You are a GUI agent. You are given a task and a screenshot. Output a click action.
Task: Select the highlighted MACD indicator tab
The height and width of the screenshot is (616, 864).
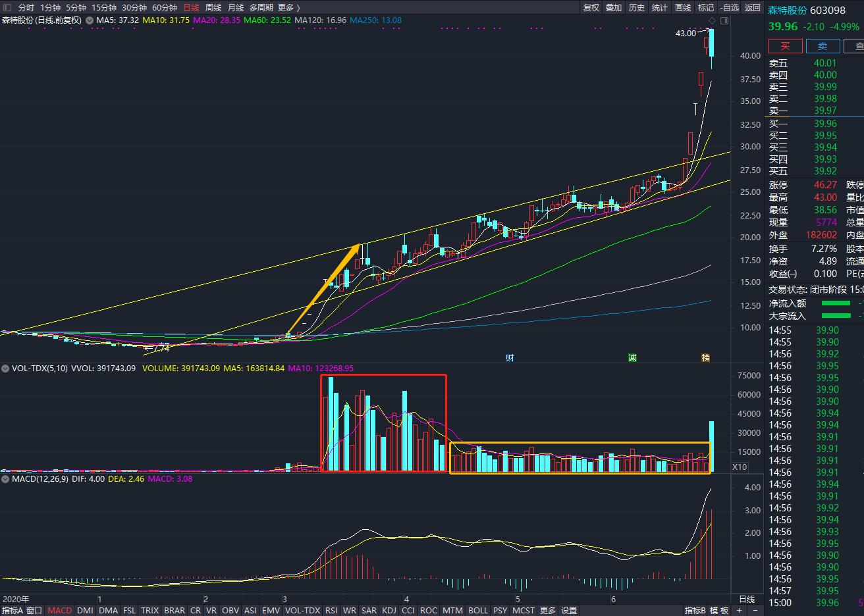[60, 610]
